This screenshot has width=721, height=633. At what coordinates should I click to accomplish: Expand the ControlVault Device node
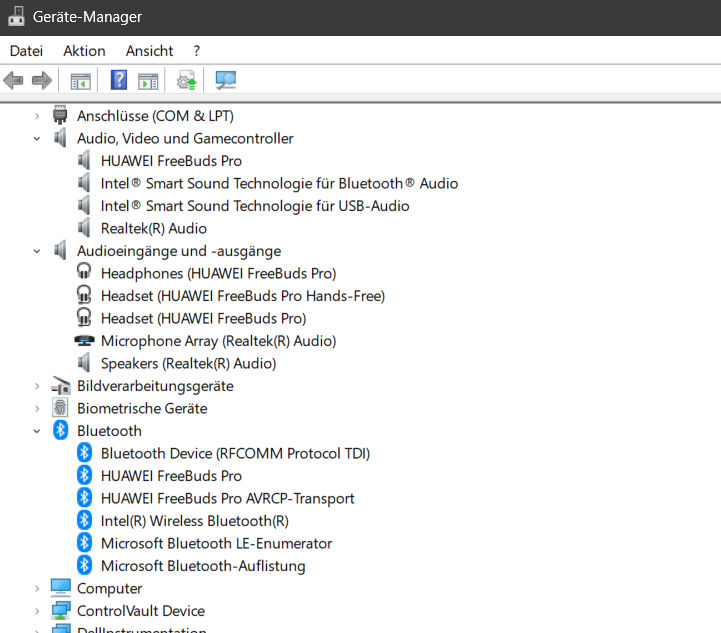[37, 611]
